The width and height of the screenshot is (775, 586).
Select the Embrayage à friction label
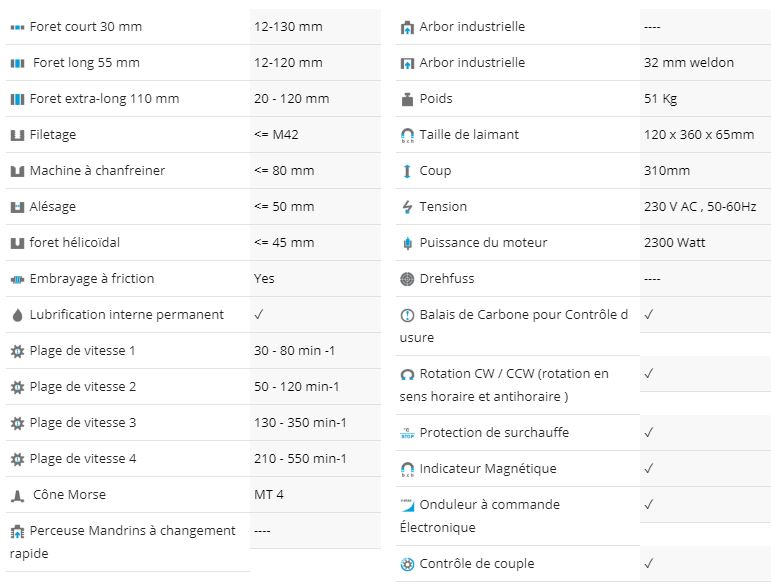[x=92, y=279]
